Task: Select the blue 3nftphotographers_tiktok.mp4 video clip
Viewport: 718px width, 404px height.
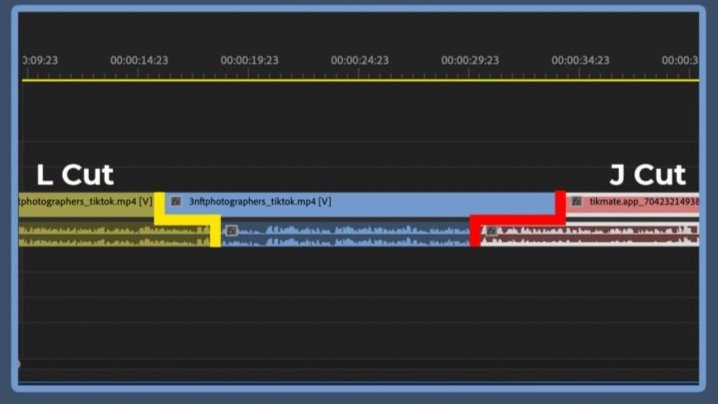Action: pyautogui.click(x=360, y=202)
